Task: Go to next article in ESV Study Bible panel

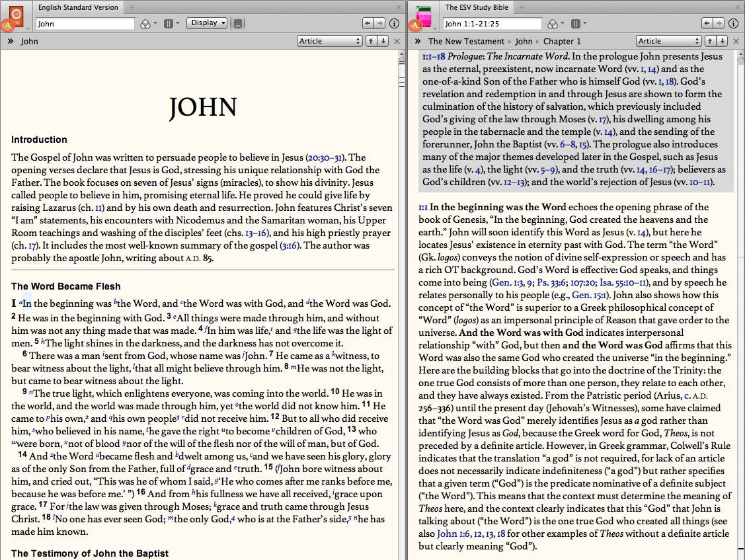Action: 723,41
